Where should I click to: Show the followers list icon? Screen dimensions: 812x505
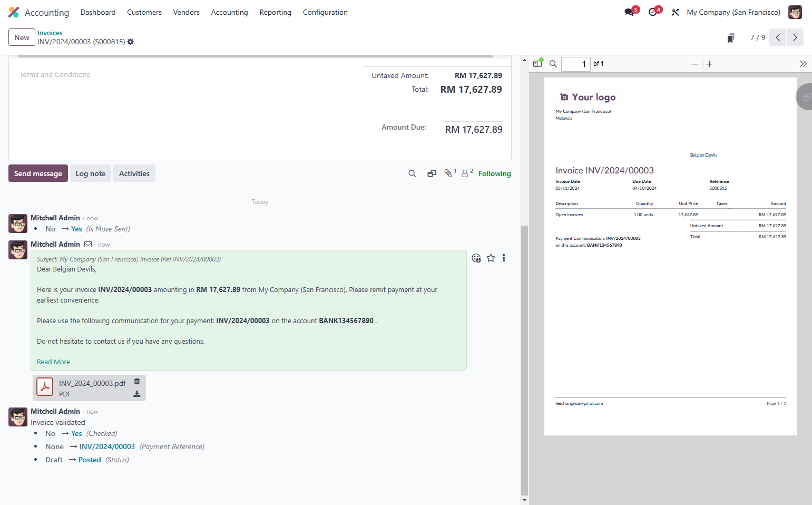tap(465, 173)
